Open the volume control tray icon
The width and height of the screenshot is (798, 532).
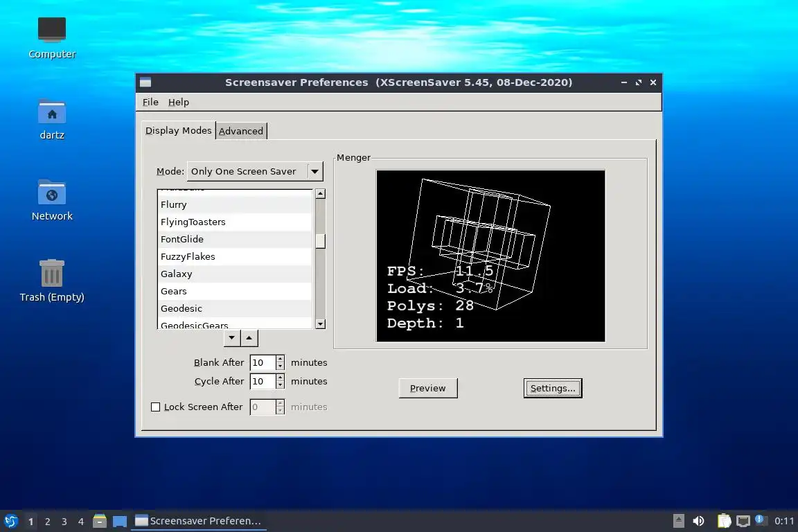coord(699,521)
